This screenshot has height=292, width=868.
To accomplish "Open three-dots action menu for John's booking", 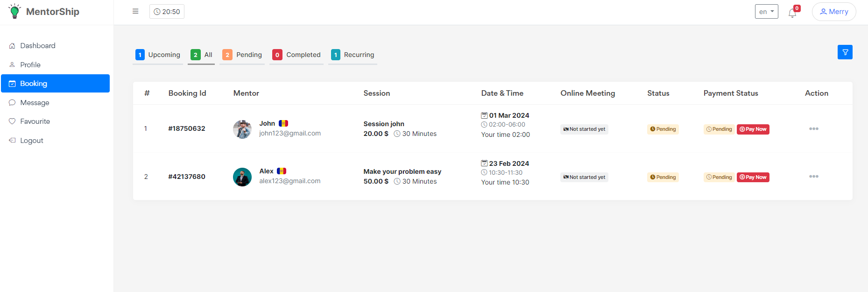I will tap(813, 129).
